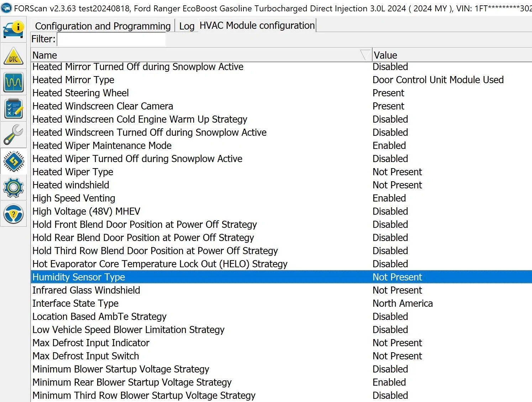The image size is (532, 402).
Task: Click Door Control Unit Module Used value
Action: click(x=438, y=80)
